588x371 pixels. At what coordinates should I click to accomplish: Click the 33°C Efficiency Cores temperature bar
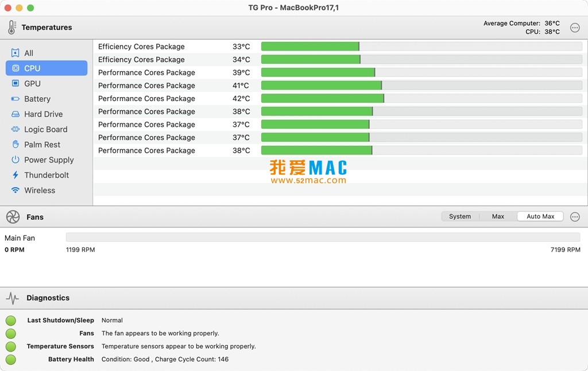pos(421,47)
